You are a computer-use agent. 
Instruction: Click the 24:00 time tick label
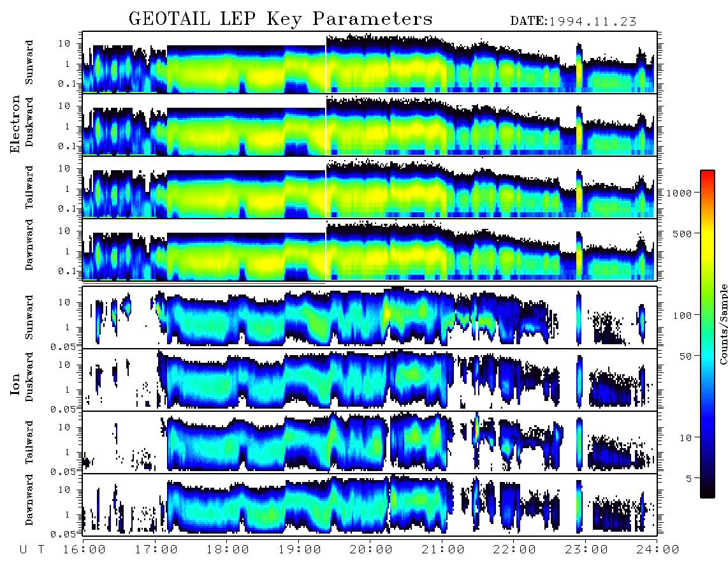658,550
